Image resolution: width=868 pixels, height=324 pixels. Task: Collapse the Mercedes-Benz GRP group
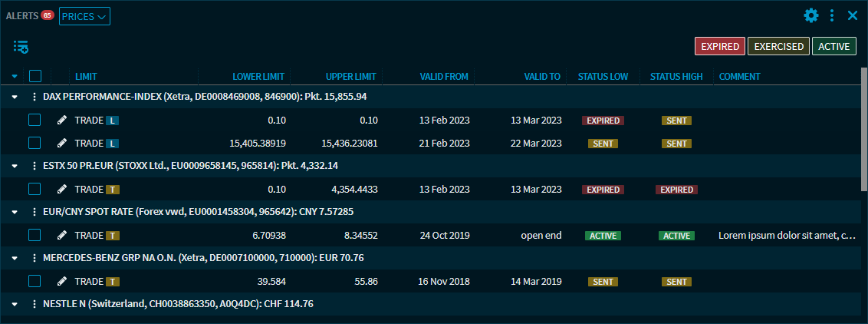(15, 258)
